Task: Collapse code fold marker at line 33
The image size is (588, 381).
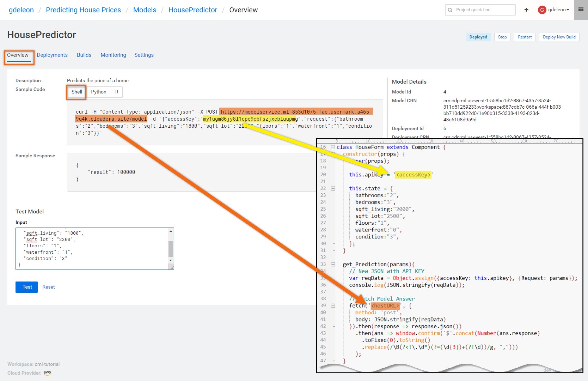Action: coord(333,264)
